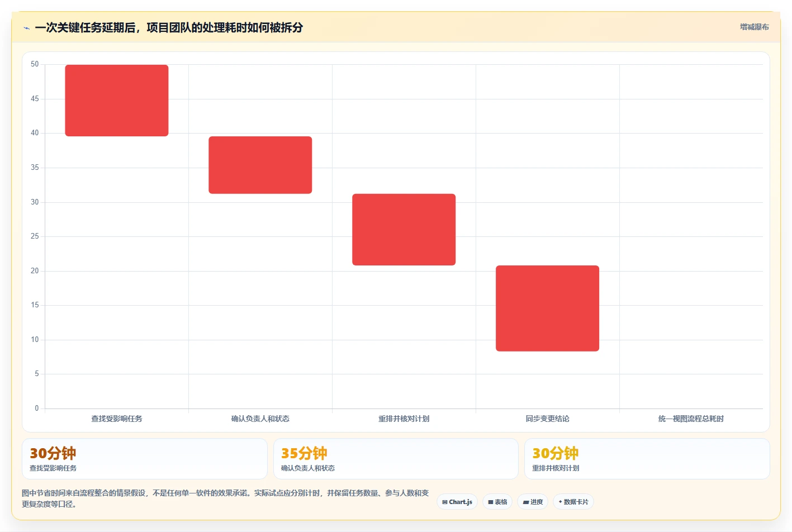Click the 数据卡片 tag chip

click(x=573, y=502)
